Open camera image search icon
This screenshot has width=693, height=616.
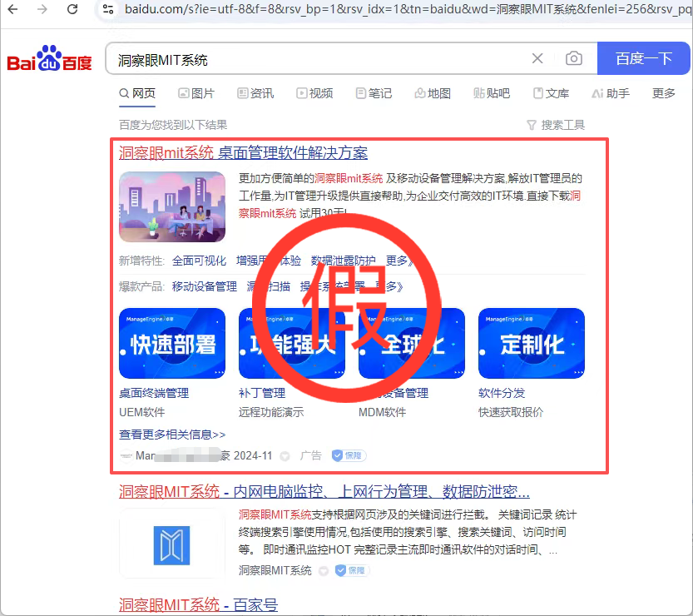573,58
